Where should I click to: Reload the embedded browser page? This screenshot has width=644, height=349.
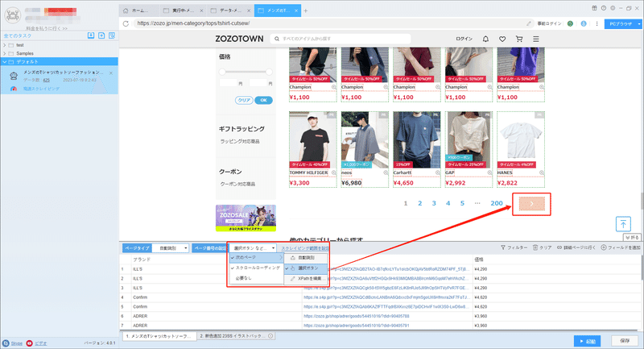(x=126, y=23)
